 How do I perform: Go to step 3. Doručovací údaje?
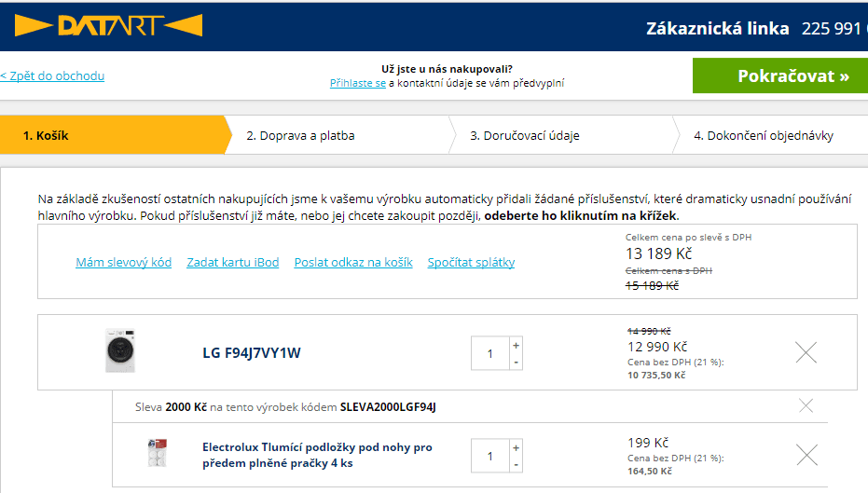pyautogui.click(x=525, y=135)
